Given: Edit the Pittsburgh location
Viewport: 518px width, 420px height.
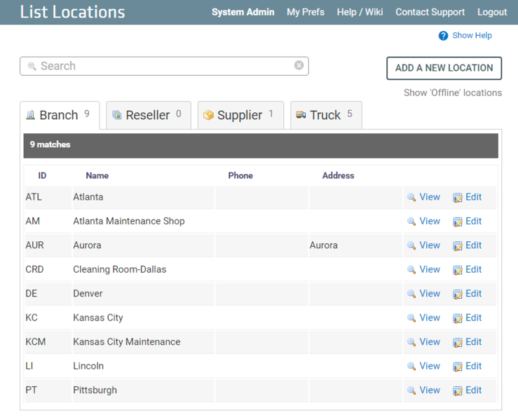Looking at the screenshot, I should tap(473, 390).
